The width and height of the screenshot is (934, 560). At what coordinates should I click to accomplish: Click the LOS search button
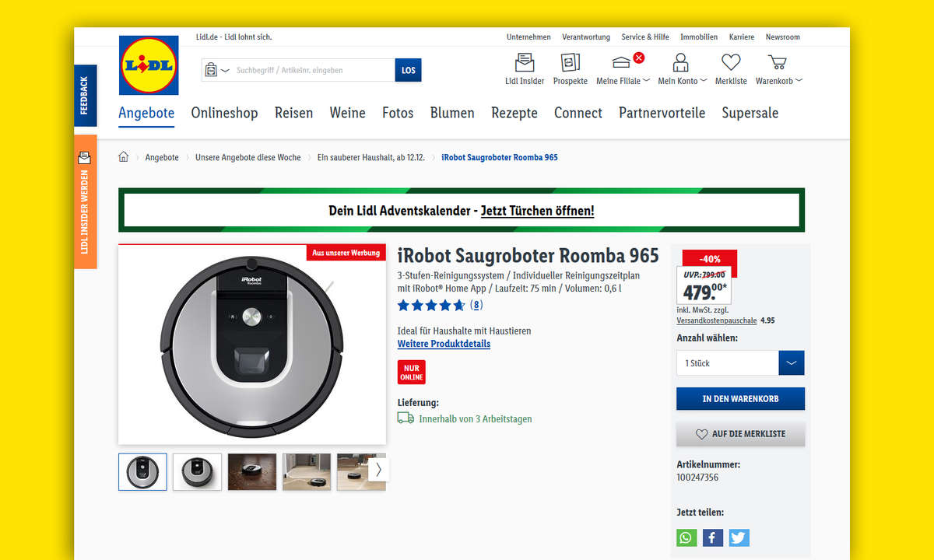(408, 70)
